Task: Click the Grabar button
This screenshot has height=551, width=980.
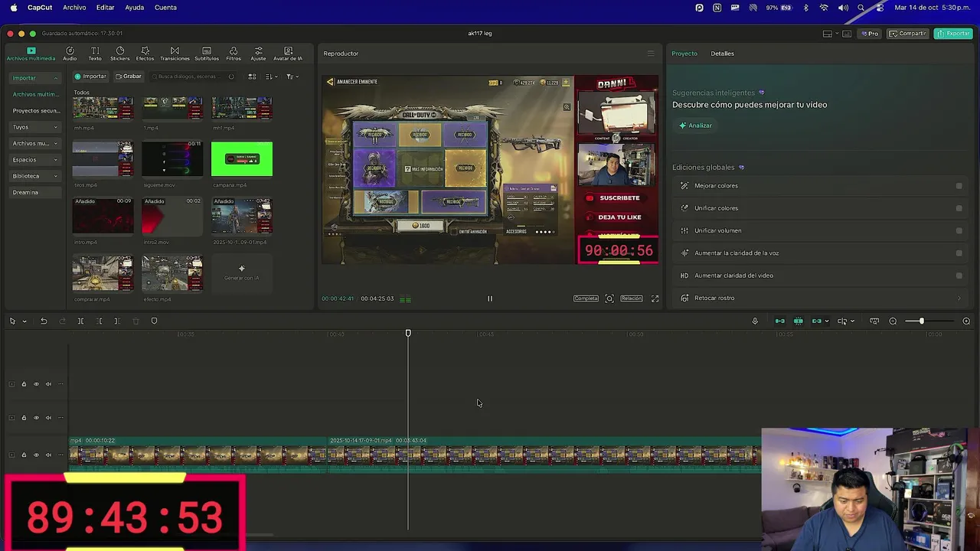Action: point(129,77)
